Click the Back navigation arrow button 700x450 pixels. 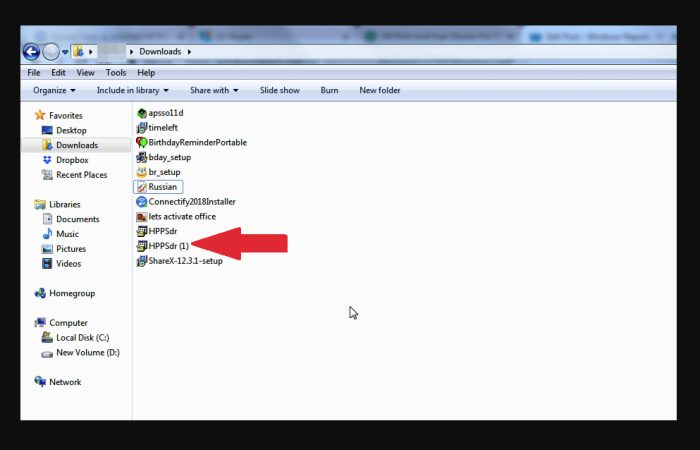coord(31,52)
